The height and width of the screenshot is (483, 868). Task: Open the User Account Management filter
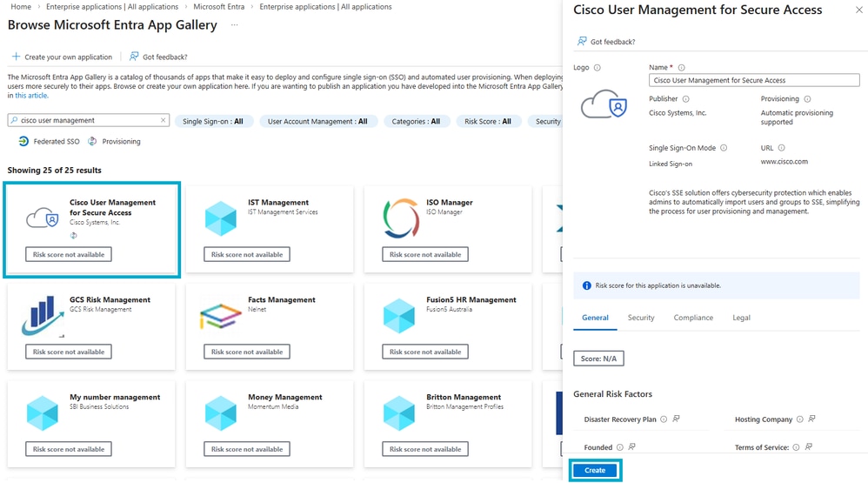click(x=317, y=121)
